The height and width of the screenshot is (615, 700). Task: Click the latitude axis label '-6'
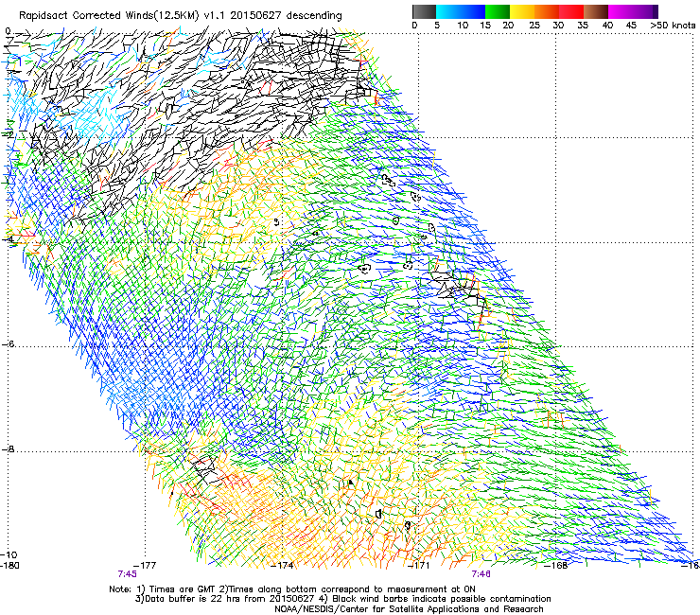pyautogui.click(x=8, y=343)
